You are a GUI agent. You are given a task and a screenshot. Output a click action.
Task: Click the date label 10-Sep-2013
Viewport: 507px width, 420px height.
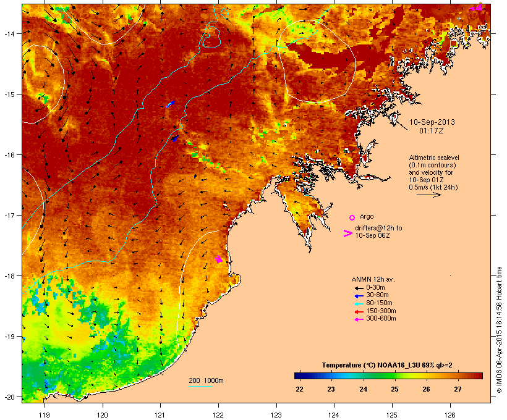tap(432, 122)
